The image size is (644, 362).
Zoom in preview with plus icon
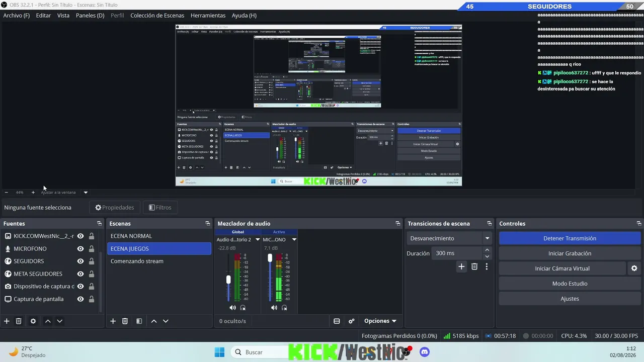(33, 193)
